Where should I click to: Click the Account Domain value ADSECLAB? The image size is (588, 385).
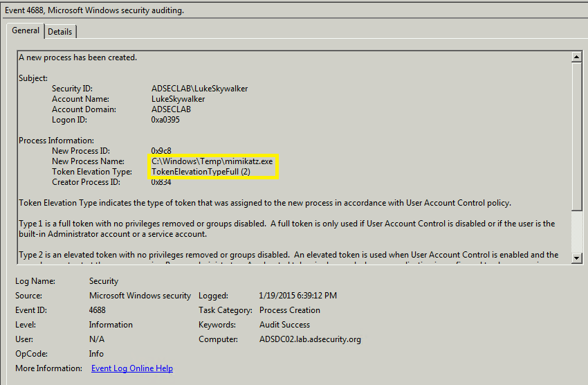(x=171, y=109)
